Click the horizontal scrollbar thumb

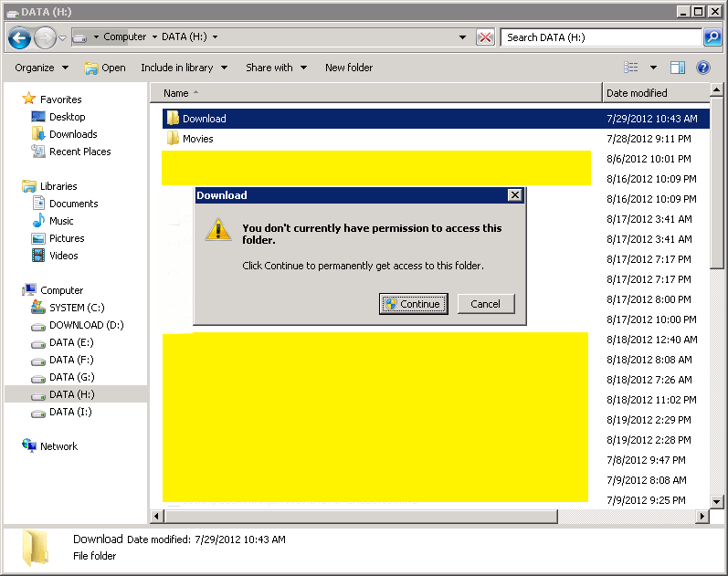[361, 516]
